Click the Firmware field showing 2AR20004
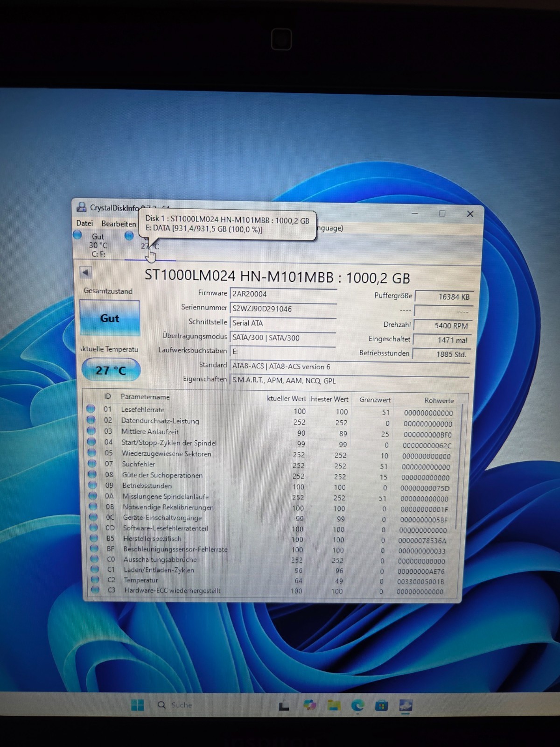Viewport: 560px width, 747px height. point(283,294)
